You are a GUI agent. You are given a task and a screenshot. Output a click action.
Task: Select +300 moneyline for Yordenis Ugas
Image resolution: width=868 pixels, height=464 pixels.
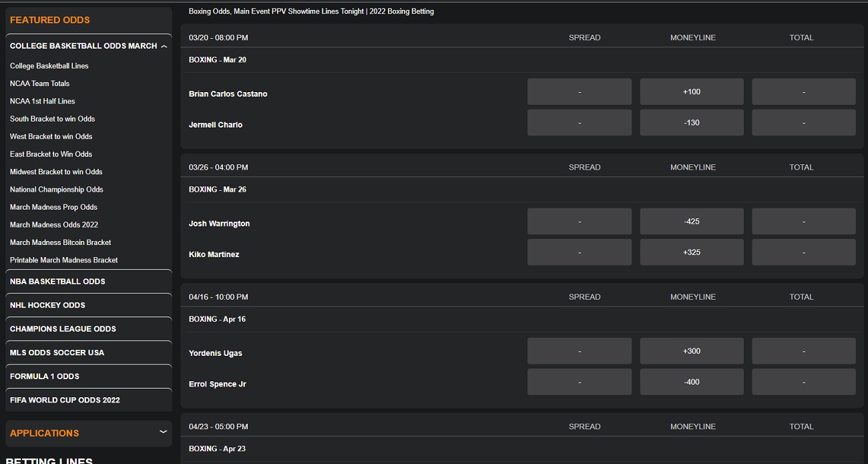692,351
